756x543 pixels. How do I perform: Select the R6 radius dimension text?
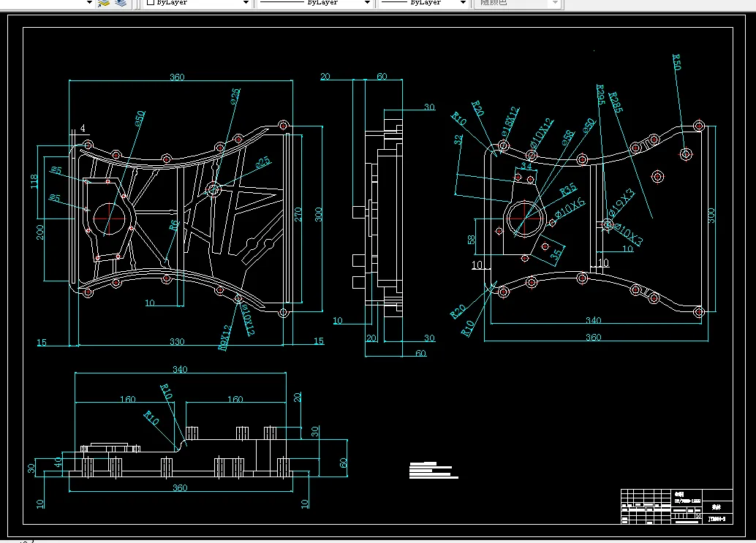(174, 226)
